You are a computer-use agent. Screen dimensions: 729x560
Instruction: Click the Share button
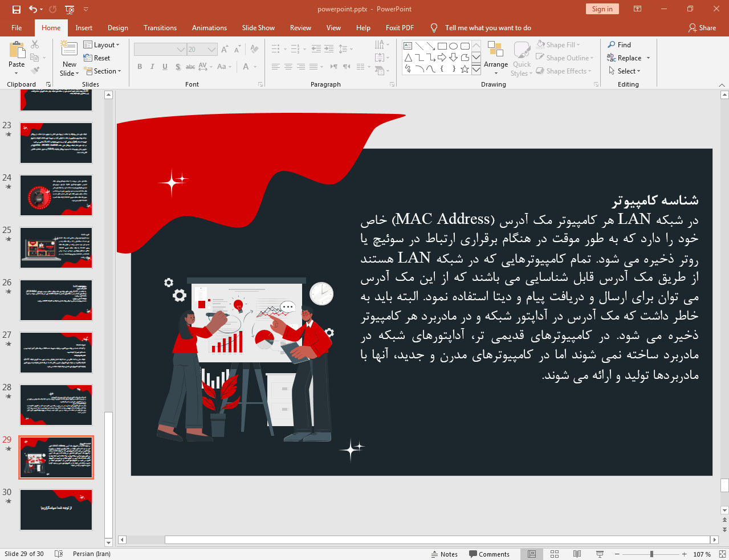pos(702,27)
